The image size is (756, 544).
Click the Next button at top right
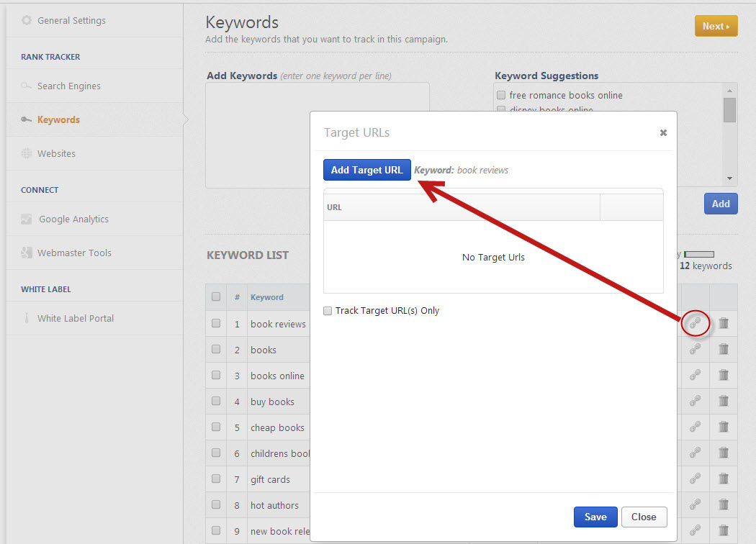[x=716, y=25]
